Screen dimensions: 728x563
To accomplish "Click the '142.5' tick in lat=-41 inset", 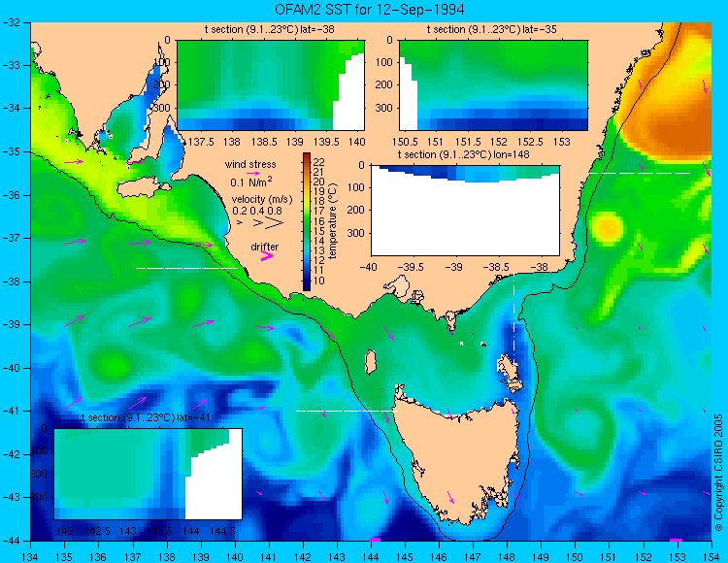I will click(x=96, y=531).
